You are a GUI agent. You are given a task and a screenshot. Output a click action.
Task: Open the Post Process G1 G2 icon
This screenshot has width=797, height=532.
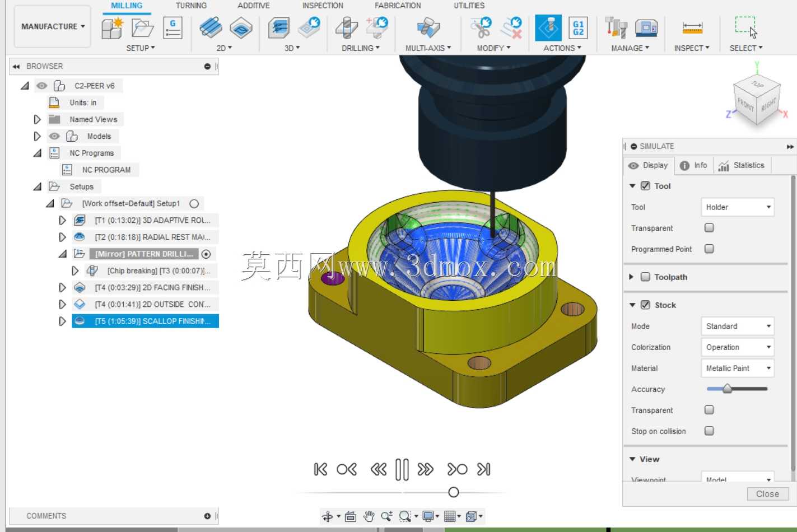578,27
